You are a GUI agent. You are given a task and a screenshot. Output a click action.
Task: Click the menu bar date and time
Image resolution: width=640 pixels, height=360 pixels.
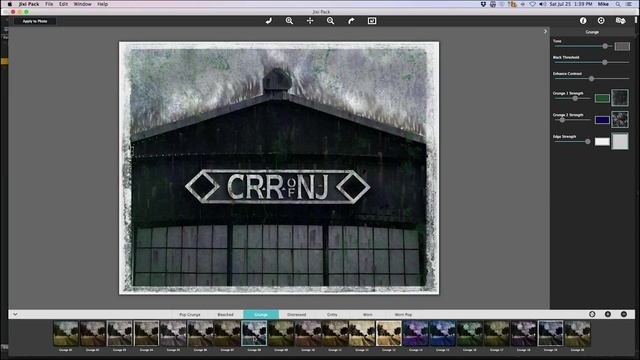coord(571,4)
